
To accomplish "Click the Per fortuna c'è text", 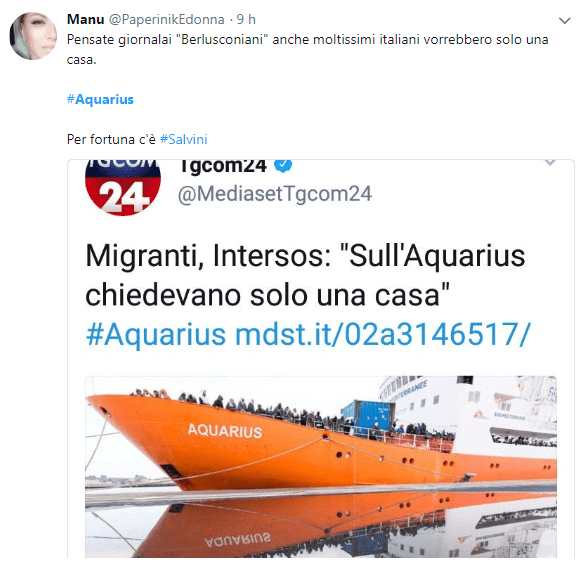I will tap(111, 139).
